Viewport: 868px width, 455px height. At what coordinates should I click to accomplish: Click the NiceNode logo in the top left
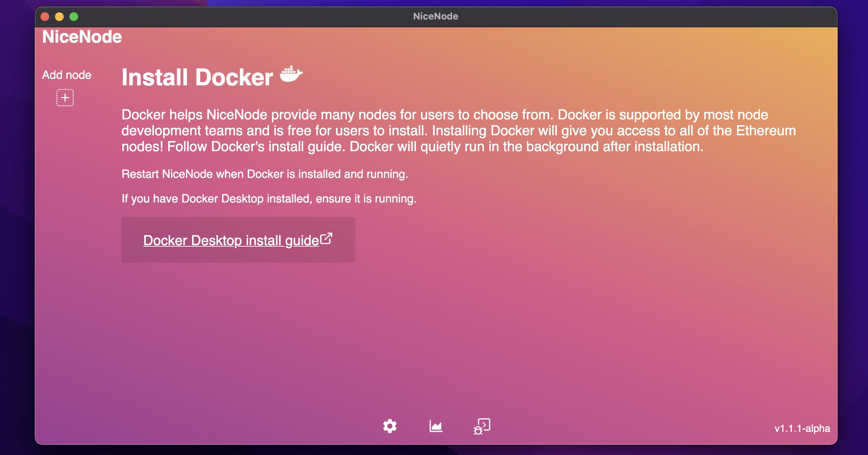82,36
